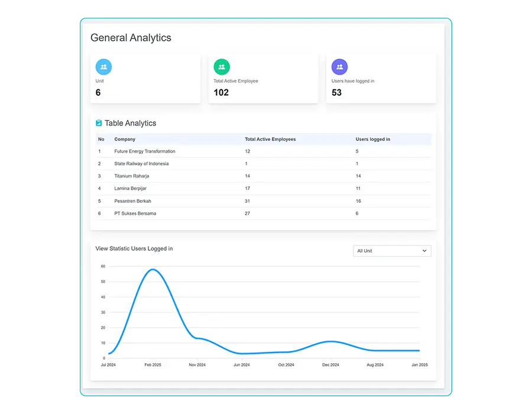Screen dimensions: 532x414
Task: Click the Nov 2024 x-axis label
Action: coord(197,365)
